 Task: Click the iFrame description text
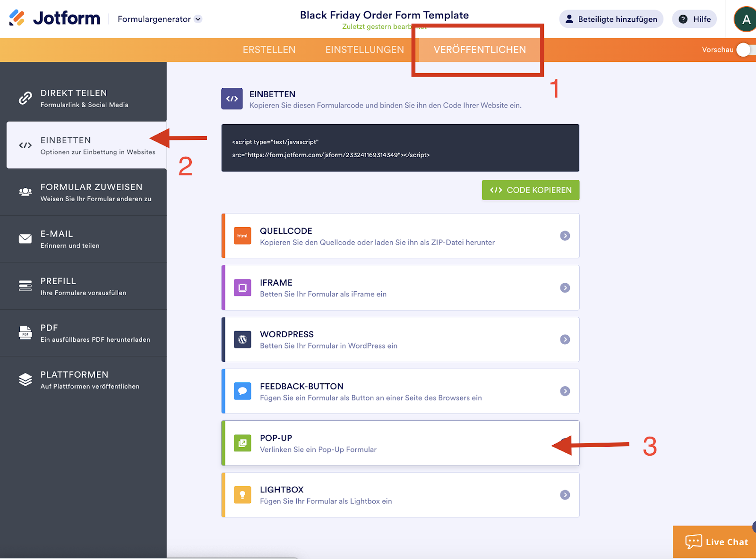point(323,294)
